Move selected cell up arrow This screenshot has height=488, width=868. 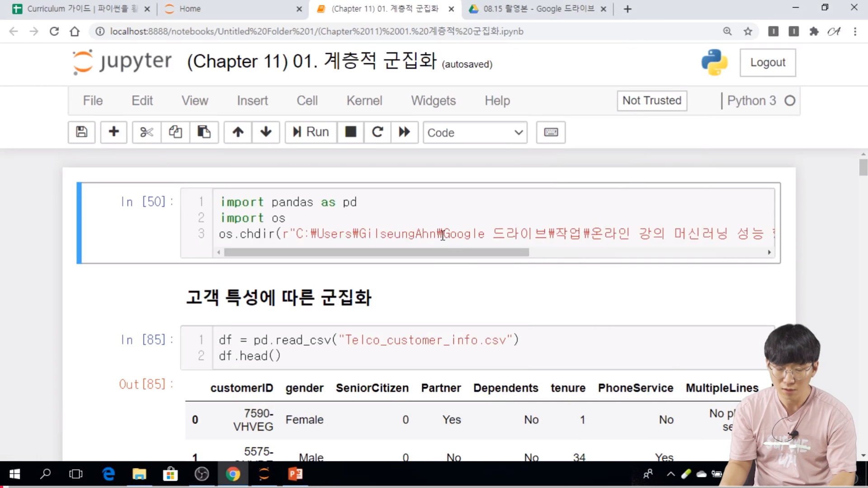(x=238, y=132)
